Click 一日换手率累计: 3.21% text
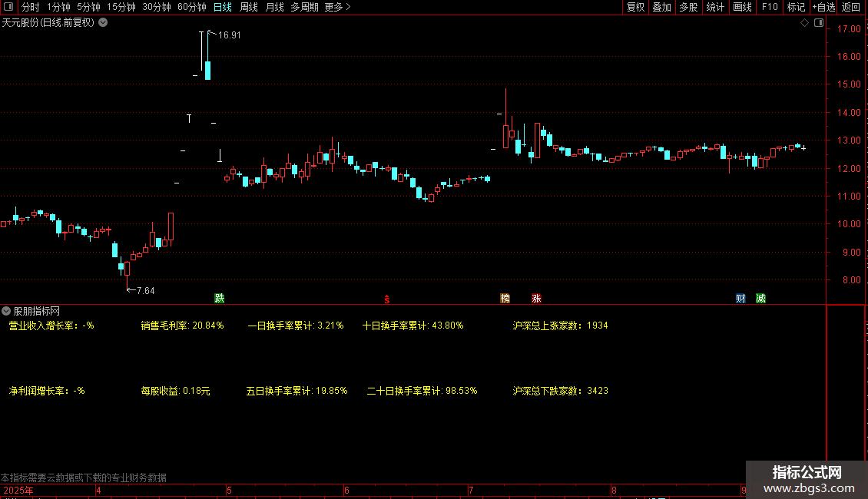The width and height of the screenshot is (868, 499). tap(296, 326)
